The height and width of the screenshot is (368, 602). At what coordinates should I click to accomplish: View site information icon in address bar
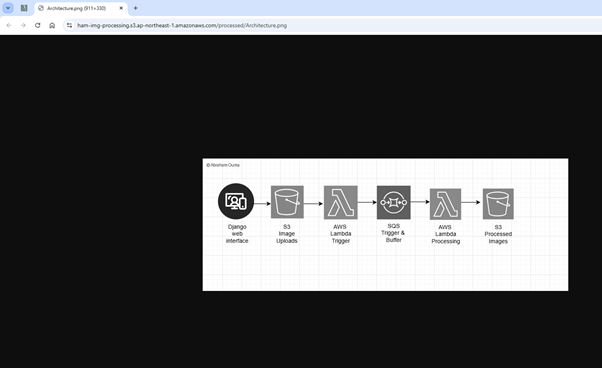pos(69,25)
